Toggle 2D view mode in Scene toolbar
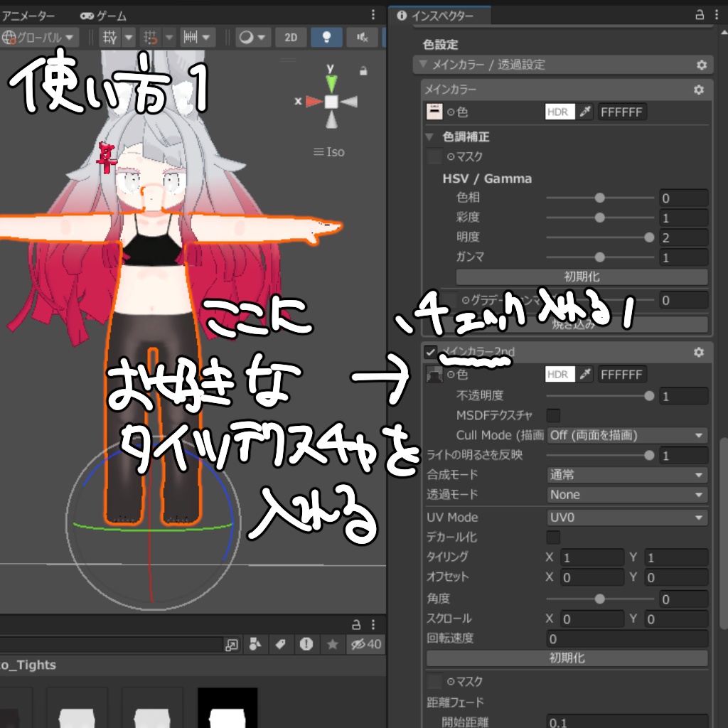 click(291, 37)
